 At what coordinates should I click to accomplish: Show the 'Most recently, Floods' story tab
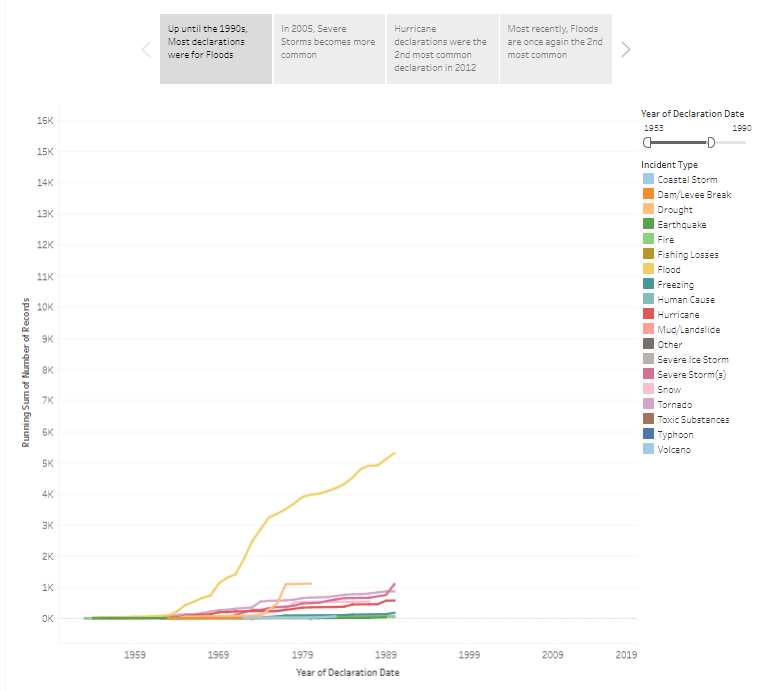[x=555, y=49]
